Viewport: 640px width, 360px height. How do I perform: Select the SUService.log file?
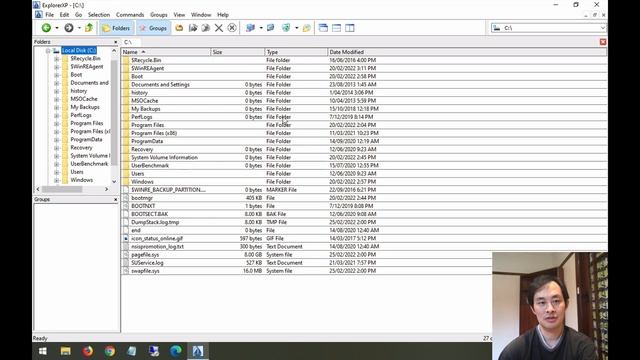(x=147, y=263)
